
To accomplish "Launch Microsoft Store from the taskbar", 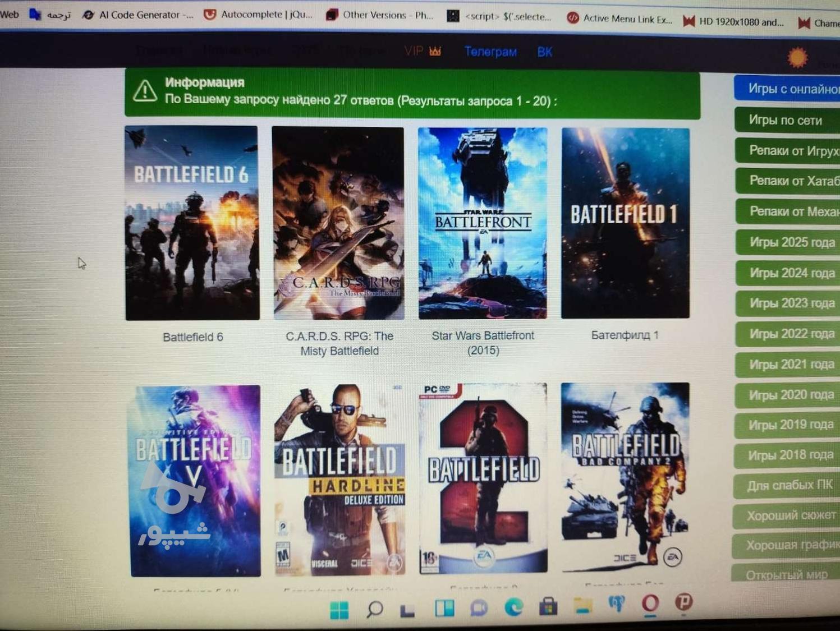I will coord(548,606).
